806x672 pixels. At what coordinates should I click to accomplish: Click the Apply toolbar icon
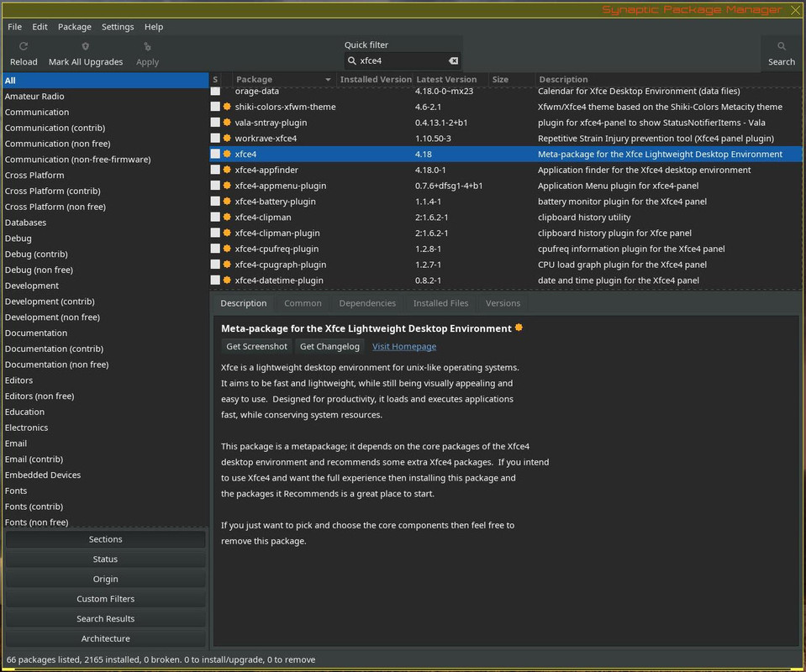148,46
